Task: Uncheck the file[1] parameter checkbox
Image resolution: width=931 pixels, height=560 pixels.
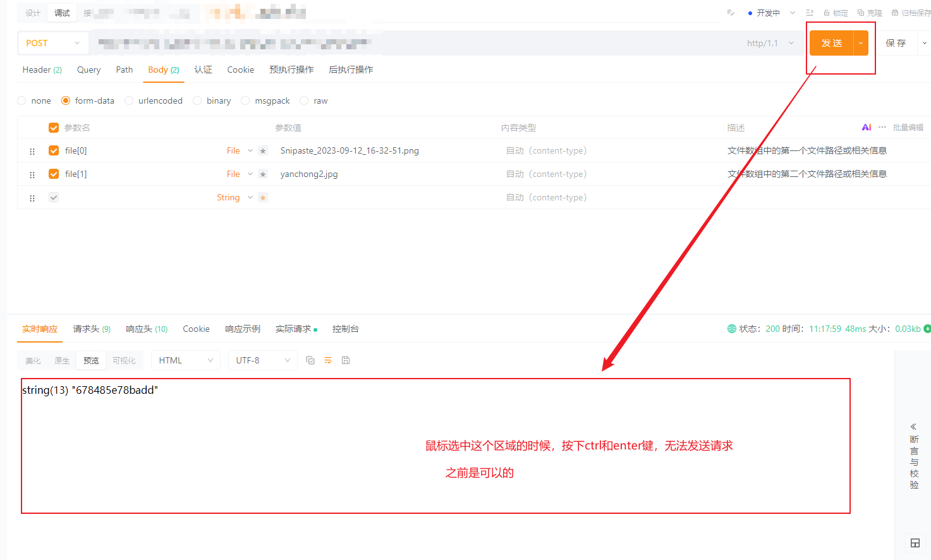Action: click(x=54, y=174)
